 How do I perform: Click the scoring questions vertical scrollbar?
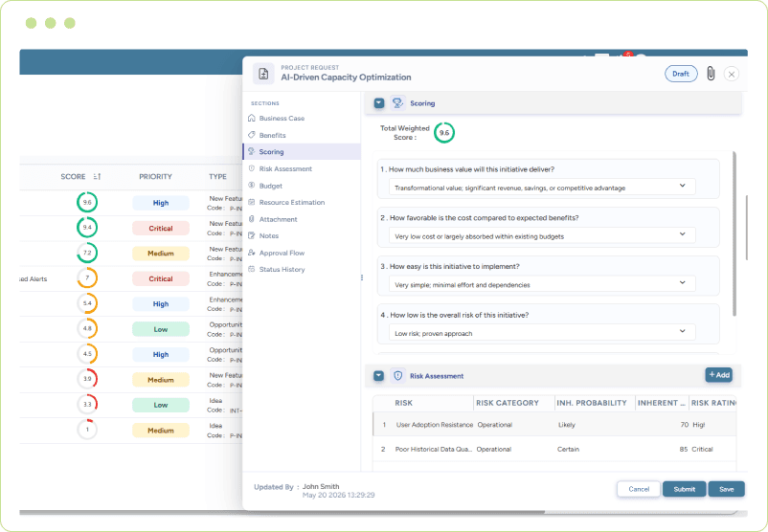[734, 233]
